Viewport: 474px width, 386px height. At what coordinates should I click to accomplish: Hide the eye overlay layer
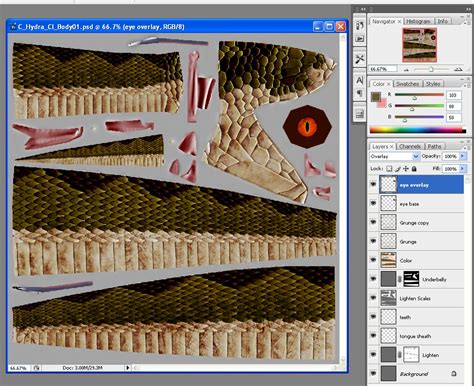[x=373, y=184]
